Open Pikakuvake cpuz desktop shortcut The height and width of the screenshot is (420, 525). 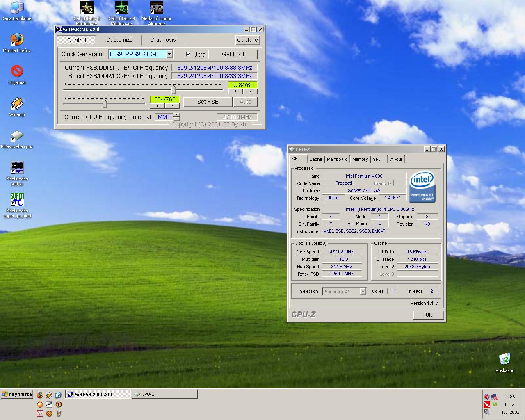click(x=17, y=139)
